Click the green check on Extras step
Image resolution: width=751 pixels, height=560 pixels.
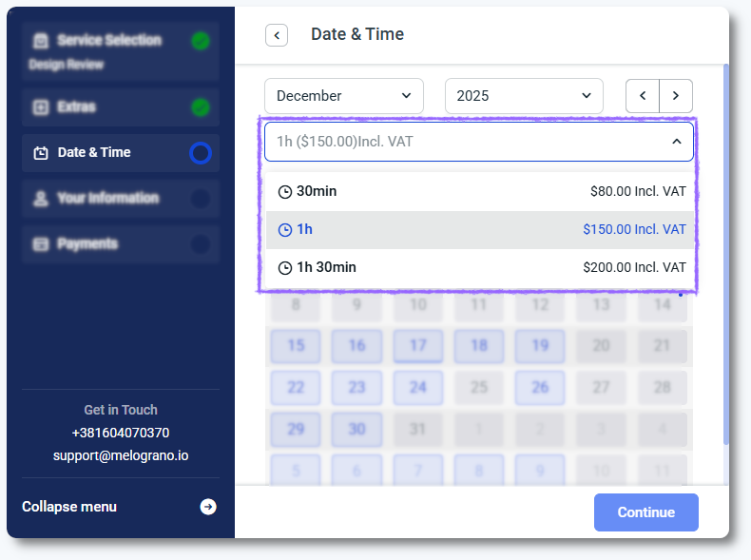tap(200, 107)
